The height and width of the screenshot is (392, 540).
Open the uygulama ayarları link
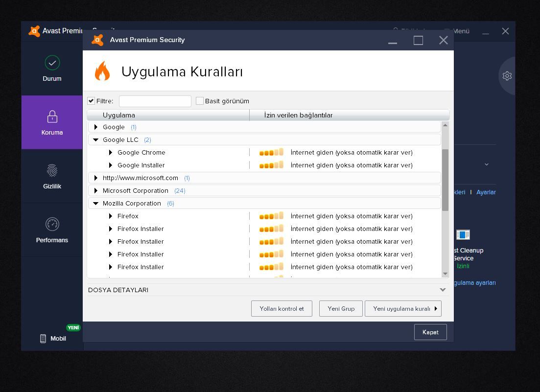pos(474,283)
